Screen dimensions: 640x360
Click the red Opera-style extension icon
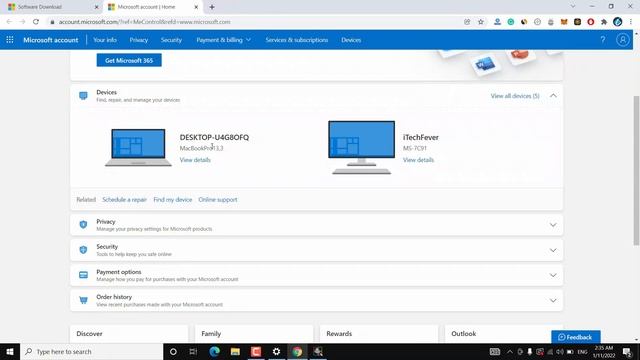591,22
